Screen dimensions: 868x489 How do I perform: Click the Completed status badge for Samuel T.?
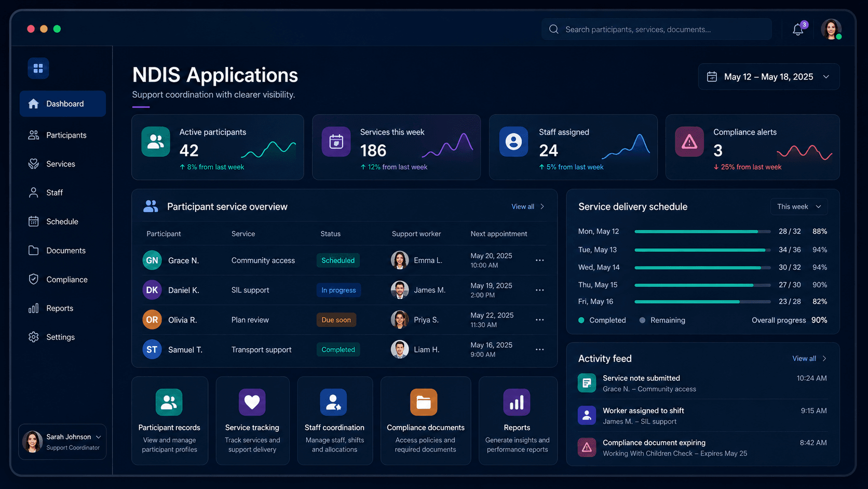click(x=338, y=350)
